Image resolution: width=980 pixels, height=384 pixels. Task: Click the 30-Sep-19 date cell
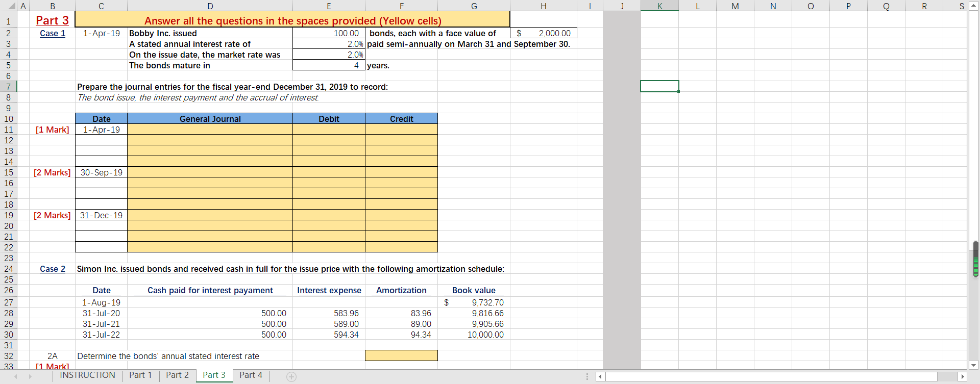point(101,172)
